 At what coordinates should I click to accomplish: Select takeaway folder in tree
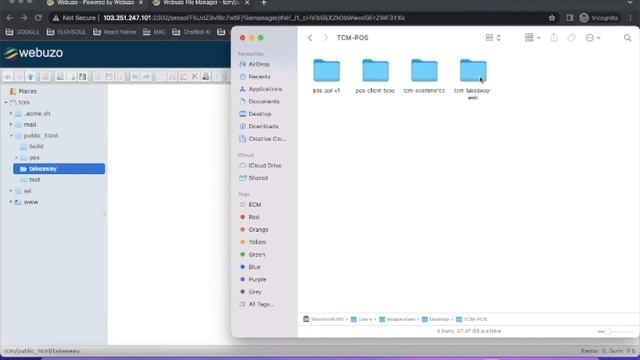click(59, 169)
